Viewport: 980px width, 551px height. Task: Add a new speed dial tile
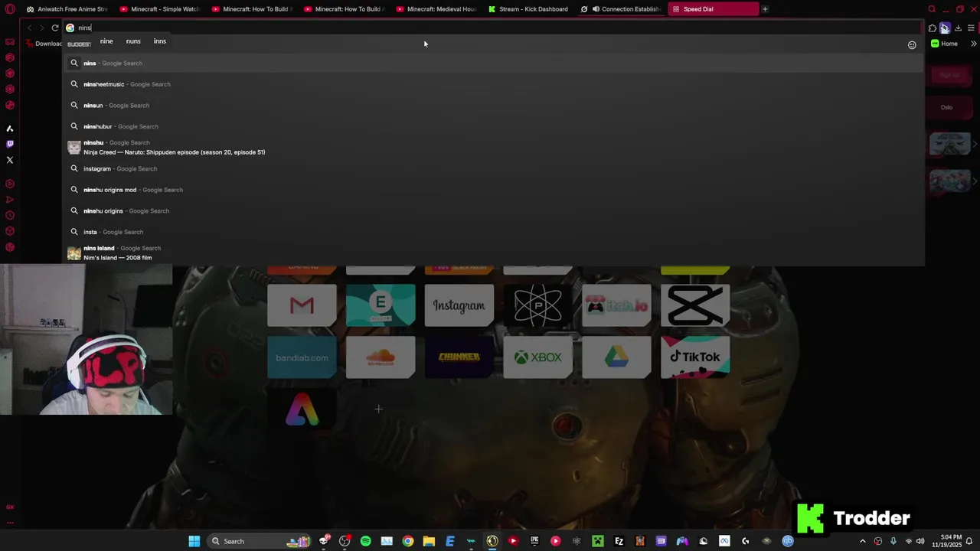[x=378, y=409]
